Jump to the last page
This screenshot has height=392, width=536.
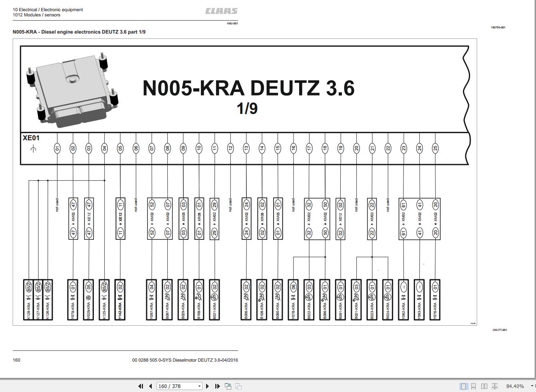point(217,386)
